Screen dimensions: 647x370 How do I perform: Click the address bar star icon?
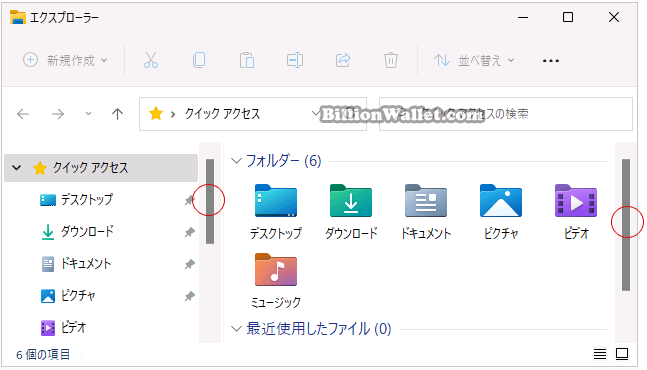tap(156, 113)
